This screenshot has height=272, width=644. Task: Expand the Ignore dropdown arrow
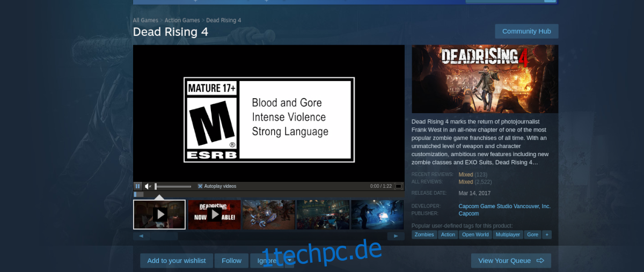tap(289, 261)
